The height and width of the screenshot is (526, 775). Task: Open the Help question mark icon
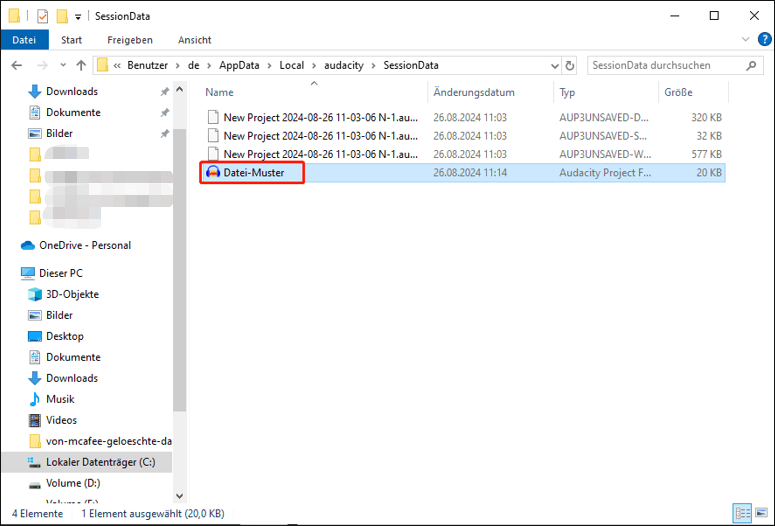coord(764,40)
